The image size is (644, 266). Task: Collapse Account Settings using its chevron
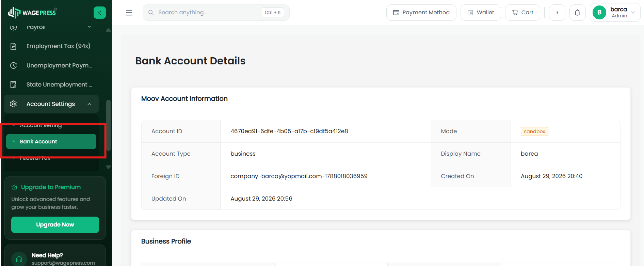(x=90, y=104)
